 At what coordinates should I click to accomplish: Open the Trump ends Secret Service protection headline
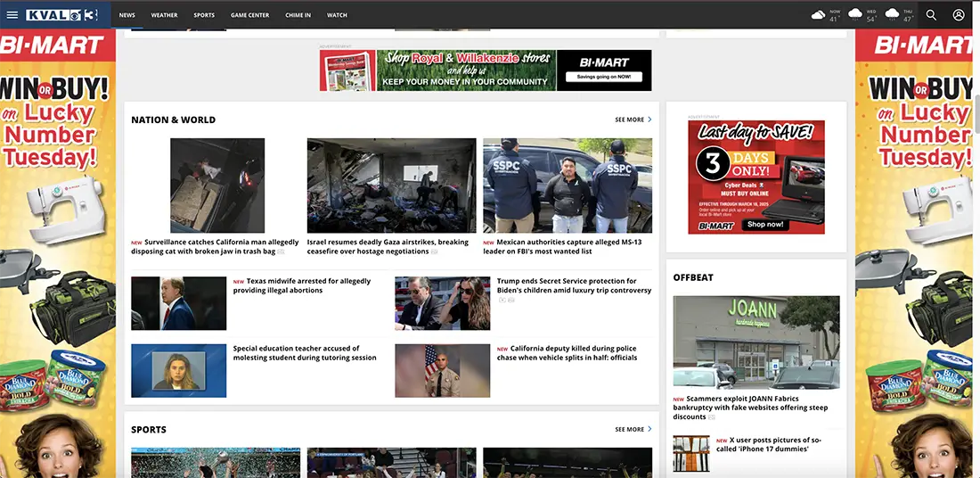coord(574,286)
